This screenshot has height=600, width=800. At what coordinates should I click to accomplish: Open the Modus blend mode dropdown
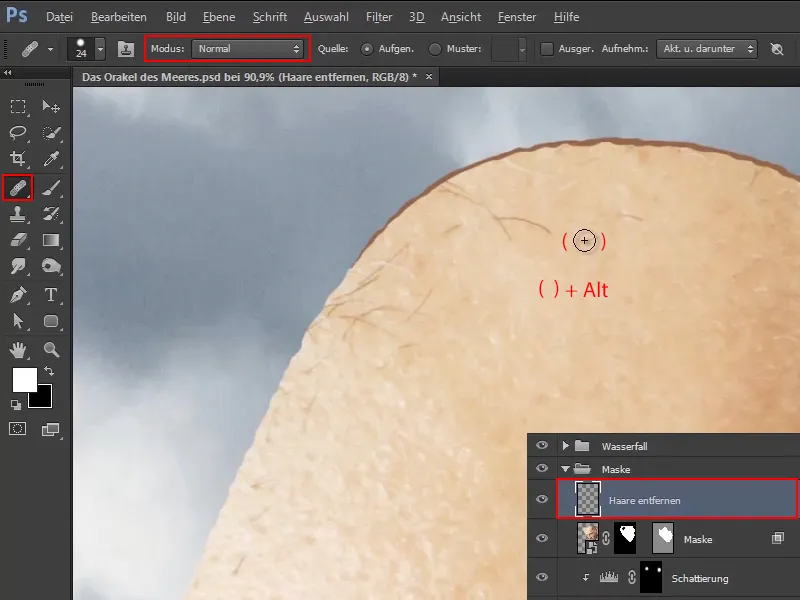point(248,49)
